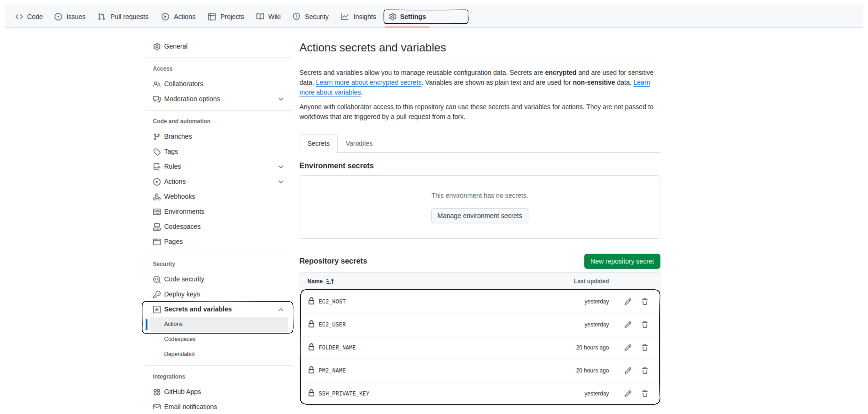
Task: Edit the FOLDER_NAME secret pencil icon
Action: pos(628,347)
